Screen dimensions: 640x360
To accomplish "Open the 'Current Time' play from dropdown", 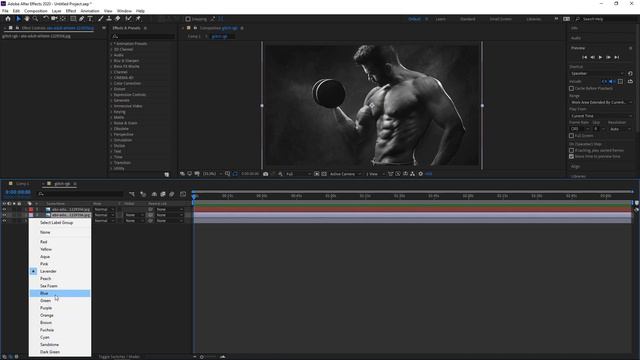I will point(601,116).
